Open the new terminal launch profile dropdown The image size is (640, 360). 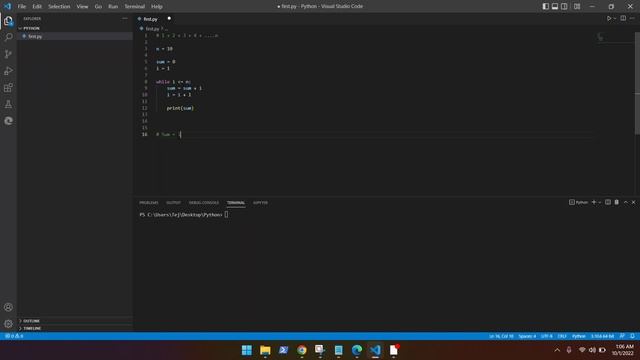click(x=600, y=202)
